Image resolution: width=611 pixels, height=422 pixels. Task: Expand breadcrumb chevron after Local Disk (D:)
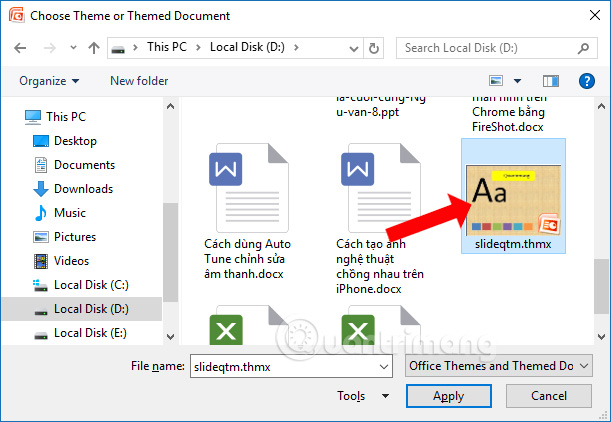tap(296, 48)
